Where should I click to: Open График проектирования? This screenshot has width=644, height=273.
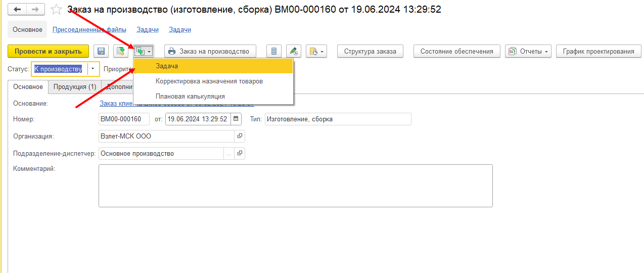598,51
